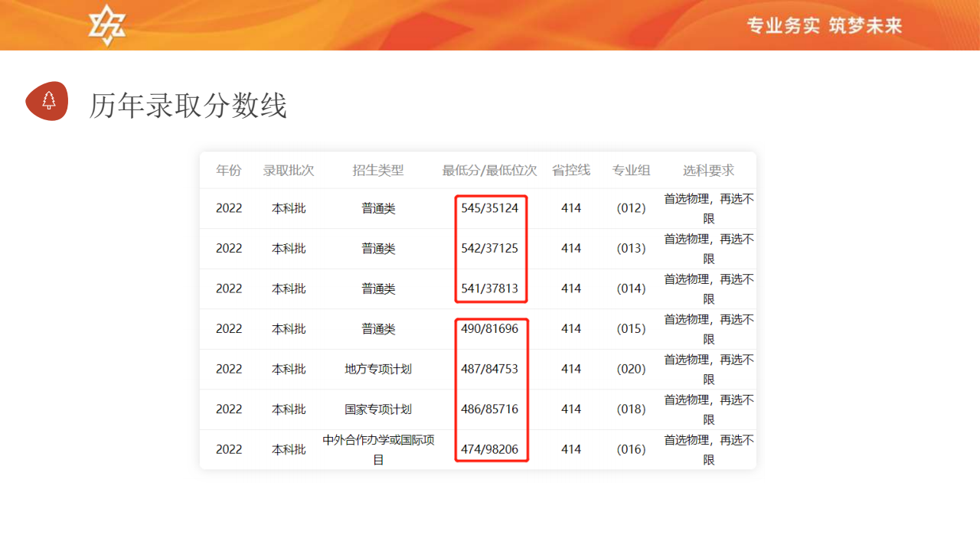This screenshot has height=551, width=980.
Task: Click the star logo in the header
Action: coord(106,24)
